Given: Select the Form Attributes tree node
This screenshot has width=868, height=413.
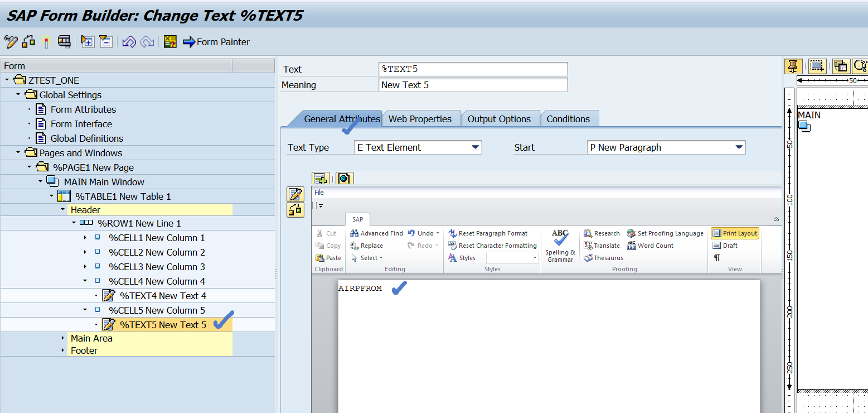Looking at the screenshot, I should coord(83,109).
